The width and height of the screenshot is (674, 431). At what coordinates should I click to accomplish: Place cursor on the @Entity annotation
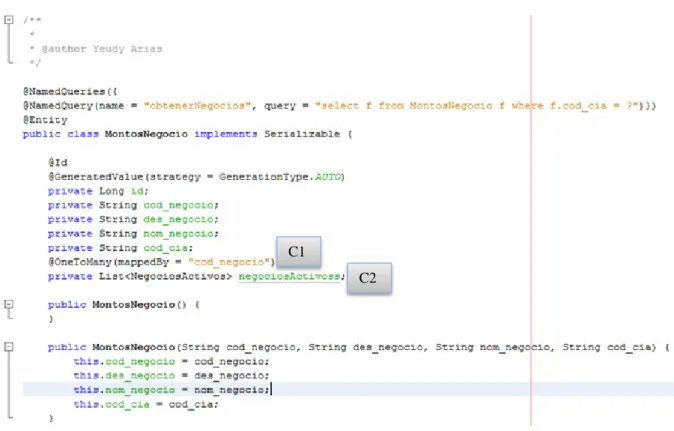45,120
